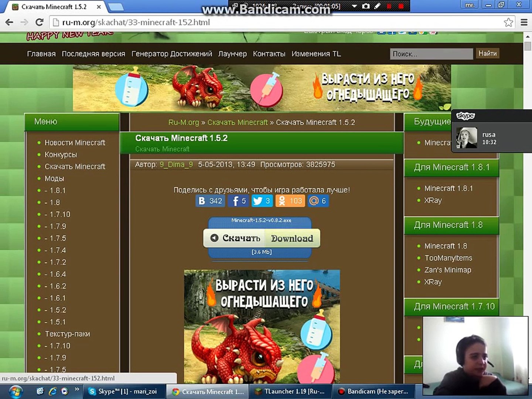Click the dragon ad below download
The height and width of the screenshot is (399, 532).
(x=262, y=327)
